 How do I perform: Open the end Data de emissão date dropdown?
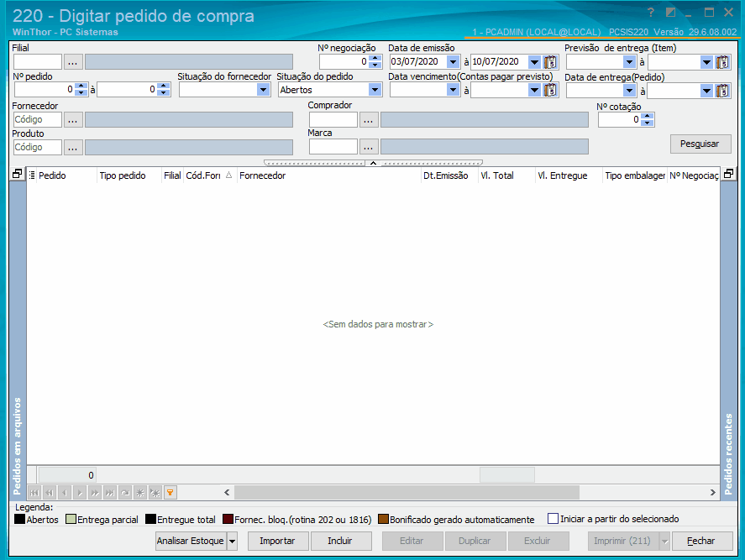[x=534, y=62]
